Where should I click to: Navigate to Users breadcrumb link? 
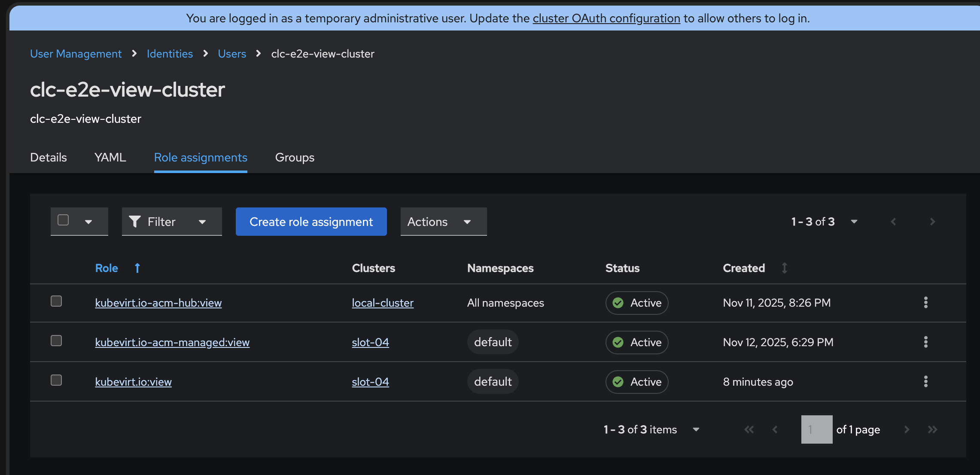232,54
